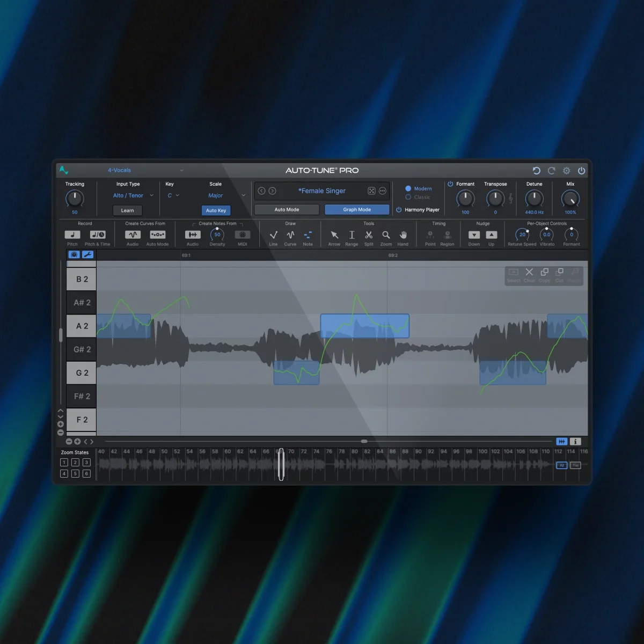This screenshot has height=644, width=644.
Task: Toggle Harmony Player power
Action: pos(399,210)
